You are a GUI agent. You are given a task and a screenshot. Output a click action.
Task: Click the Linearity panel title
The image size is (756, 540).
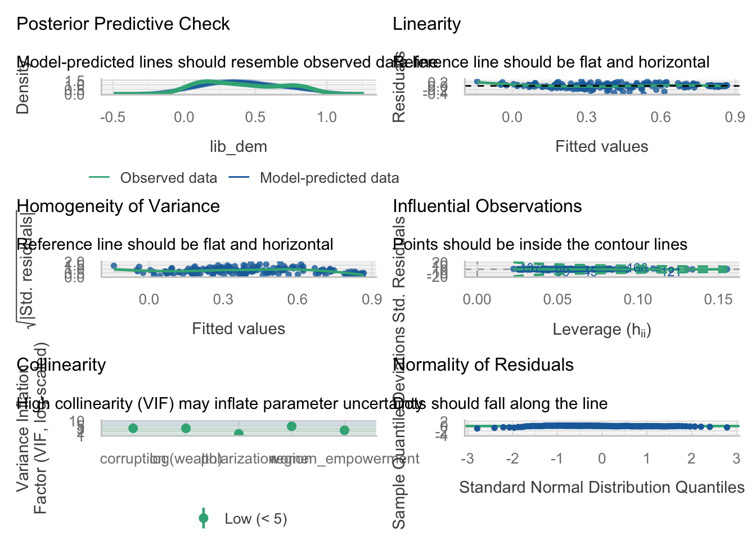click(x=426, y=24)
